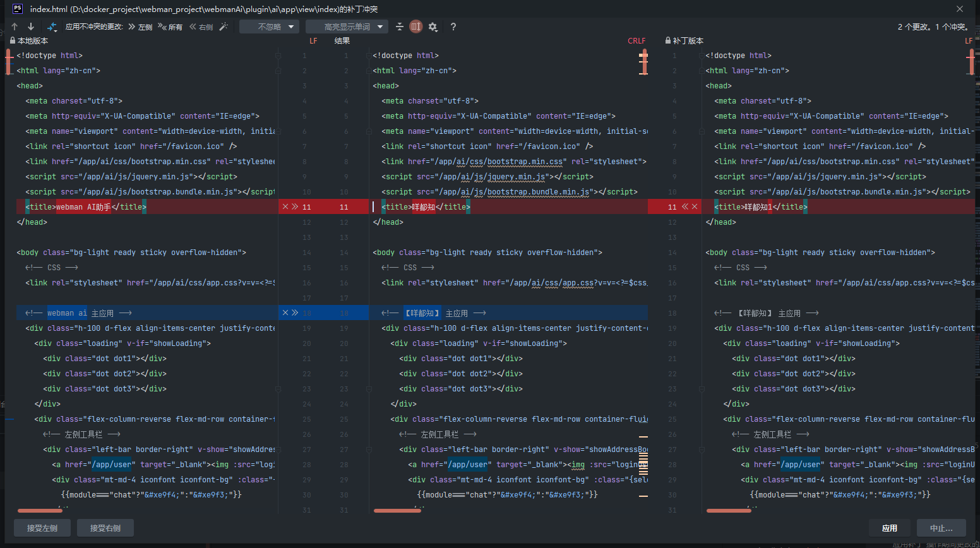This screenshot has width=980, height=548.
Task: Ignore left change on line 18 (X)
Action: click(x=285, y=313)
